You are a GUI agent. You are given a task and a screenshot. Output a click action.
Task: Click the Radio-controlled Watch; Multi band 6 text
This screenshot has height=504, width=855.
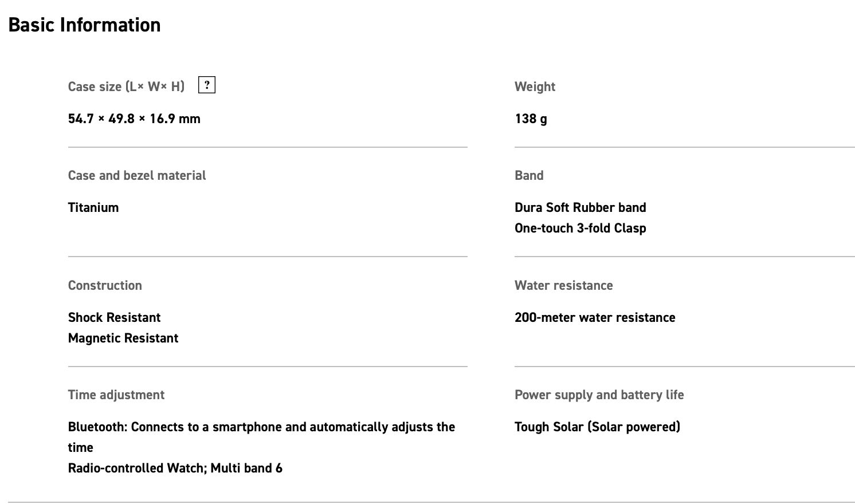click(175, 468)
